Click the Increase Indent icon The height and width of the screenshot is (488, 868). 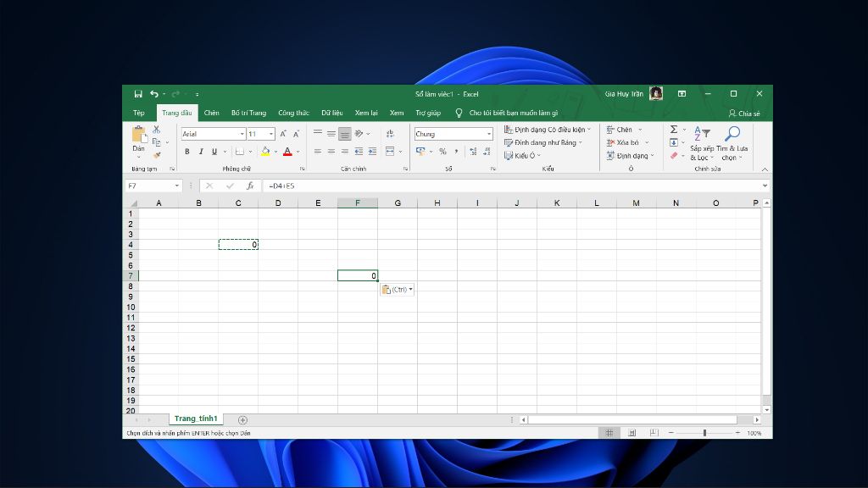pos(372,151)
